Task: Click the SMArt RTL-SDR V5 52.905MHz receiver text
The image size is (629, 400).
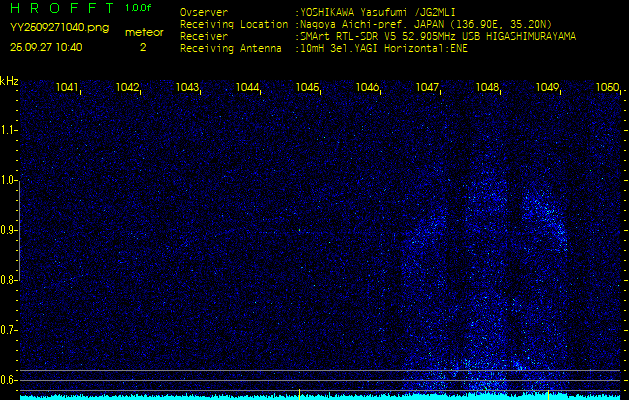Action: click(438, 37)
